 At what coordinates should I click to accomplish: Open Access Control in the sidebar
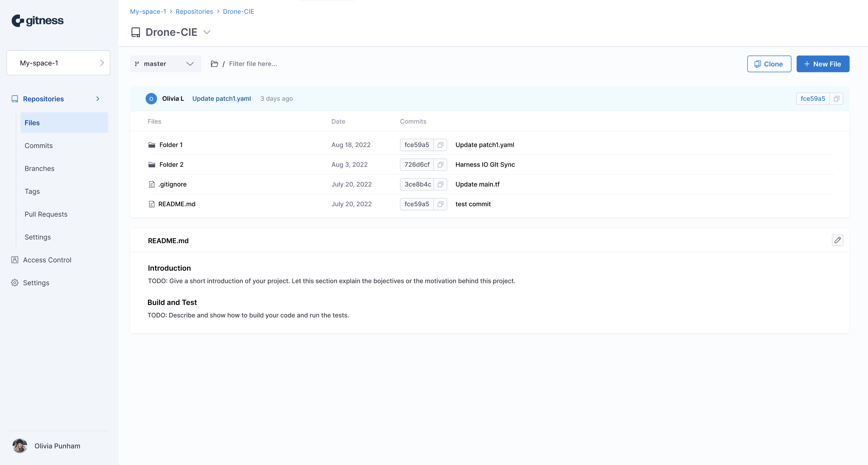pyautogui.click(x=47, y=260)
